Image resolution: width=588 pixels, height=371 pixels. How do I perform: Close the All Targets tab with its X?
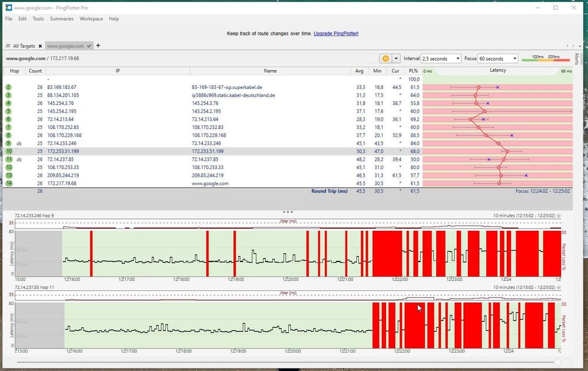[40, 46]
